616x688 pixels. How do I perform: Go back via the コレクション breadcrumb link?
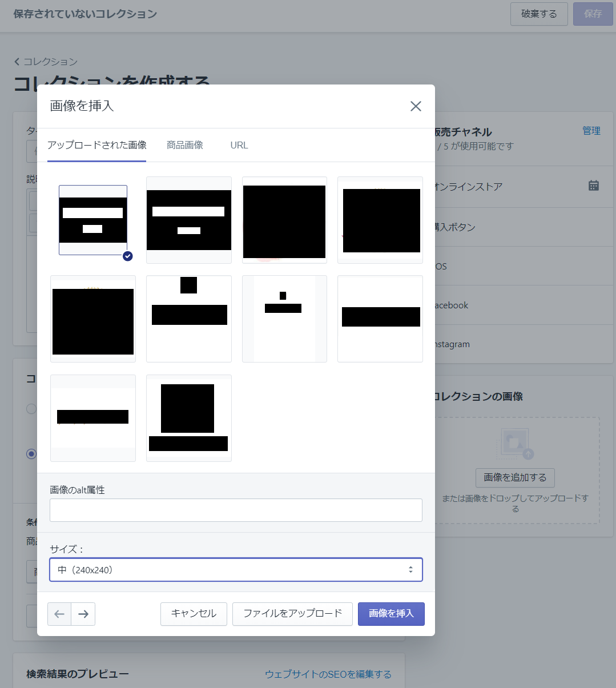pos(46,61)
